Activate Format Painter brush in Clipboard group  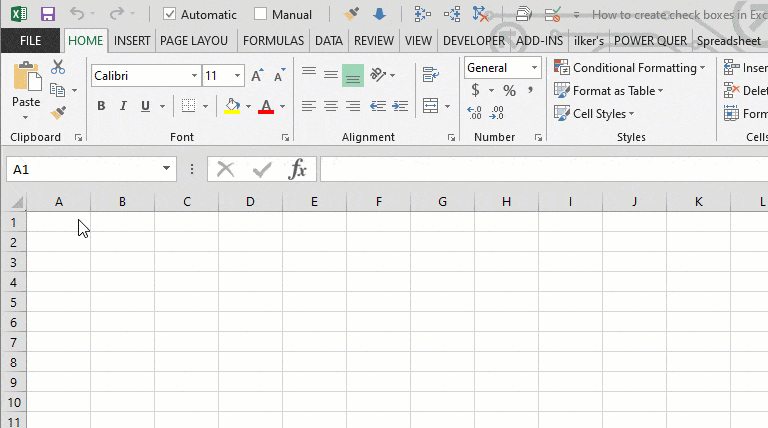point(58,113)
